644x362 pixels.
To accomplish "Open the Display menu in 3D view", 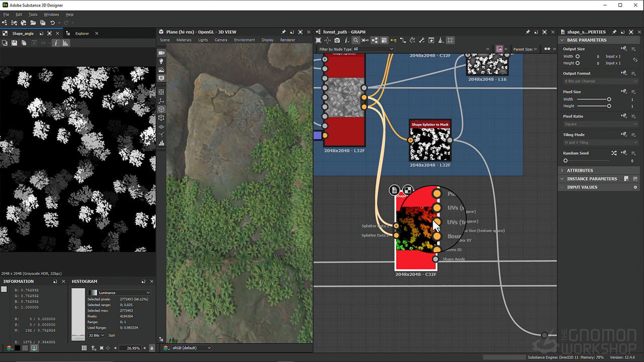I will pyautogui.click(x=268, y=40).
